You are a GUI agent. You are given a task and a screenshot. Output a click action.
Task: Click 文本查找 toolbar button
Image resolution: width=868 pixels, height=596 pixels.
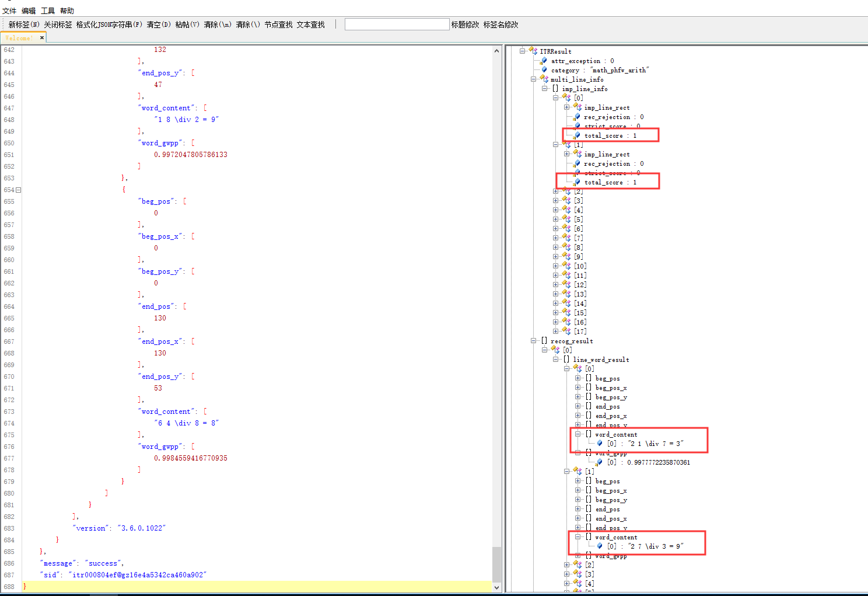pyautogui.click(x=311, y=25)
